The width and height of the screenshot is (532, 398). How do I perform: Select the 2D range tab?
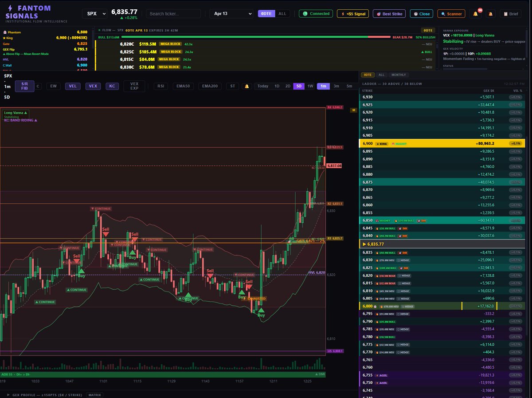pos(288,86)
